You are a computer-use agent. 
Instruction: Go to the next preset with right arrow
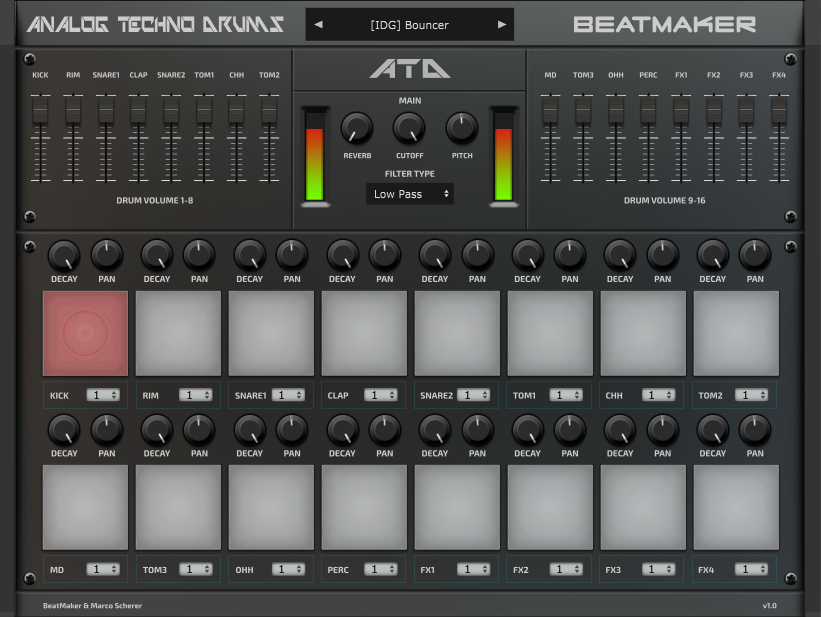(x=502, y=25)
